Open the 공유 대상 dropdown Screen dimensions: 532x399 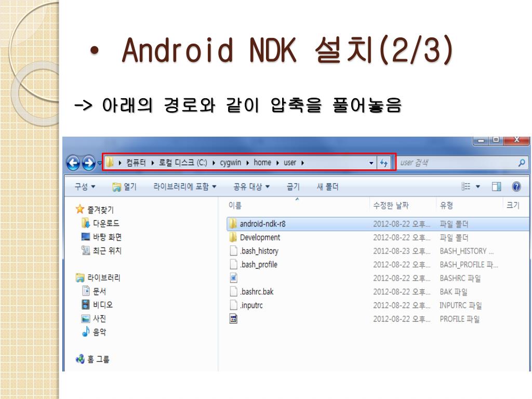coord(251,187)
